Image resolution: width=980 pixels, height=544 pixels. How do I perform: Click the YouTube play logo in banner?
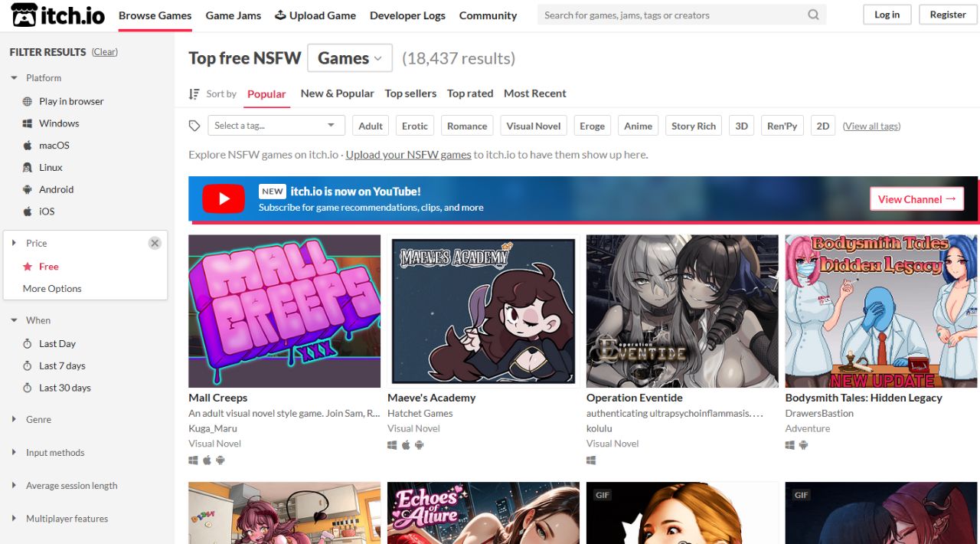tap(224, 199)
